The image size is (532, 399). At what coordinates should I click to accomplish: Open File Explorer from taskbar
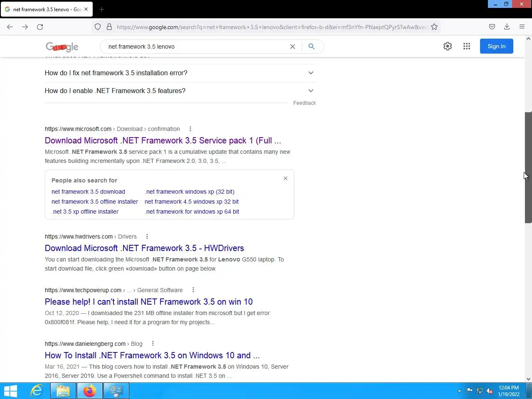(63, 391)
